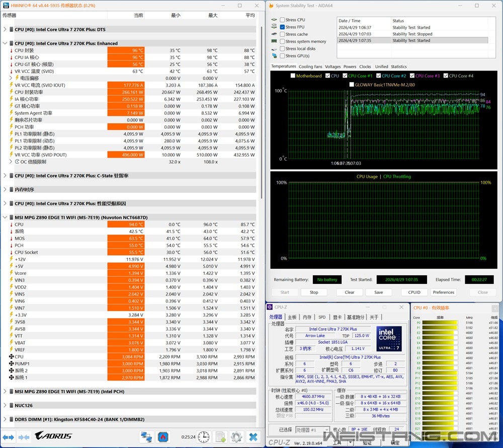Click HWiNFO clock reset timer icon
This screenshot has height=448, width=503.
coord(204,437)
